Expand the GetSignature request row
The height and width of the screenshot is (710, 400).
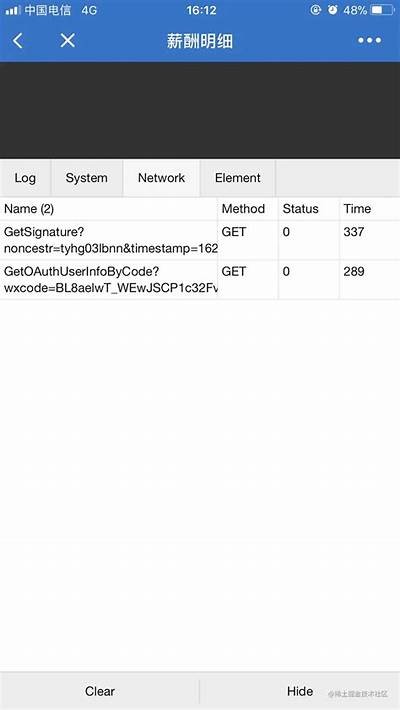pos(200,240)
